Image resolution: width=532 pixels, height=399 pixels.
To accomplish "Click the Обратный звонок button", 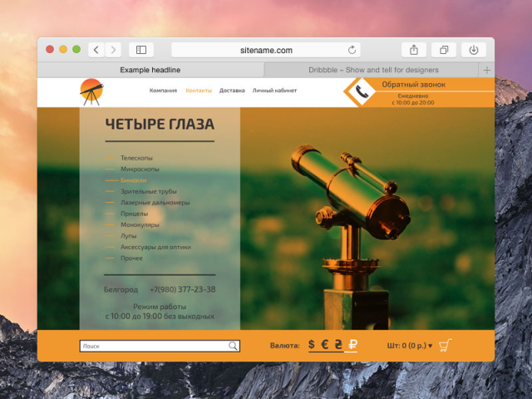I will (x=414, y=85).
